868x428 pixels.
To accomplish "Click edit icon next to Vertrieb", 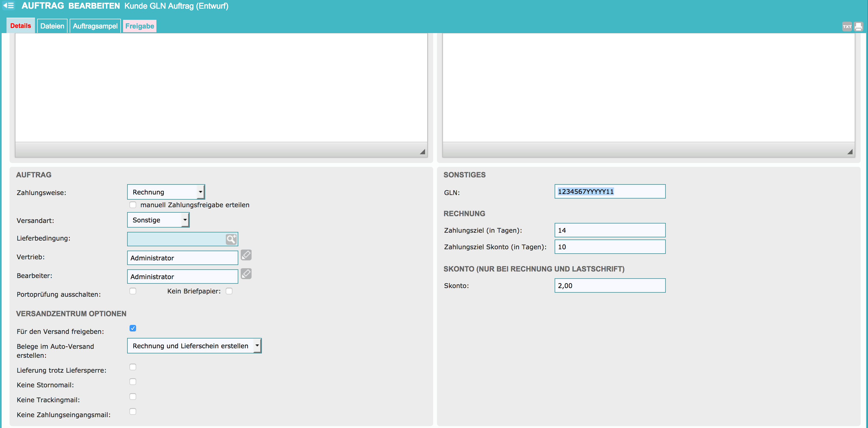I will tap(246, 255).
